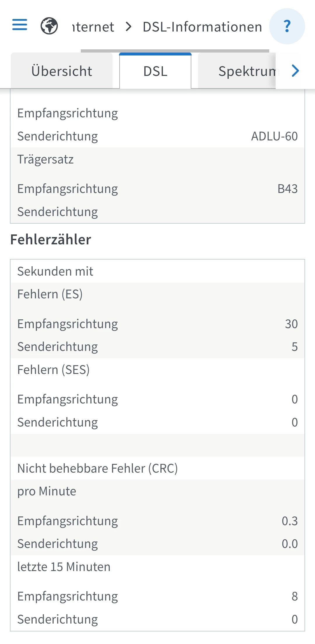
Task: Select the CRC pro Minute value 0.3
Action: [289, 521]
